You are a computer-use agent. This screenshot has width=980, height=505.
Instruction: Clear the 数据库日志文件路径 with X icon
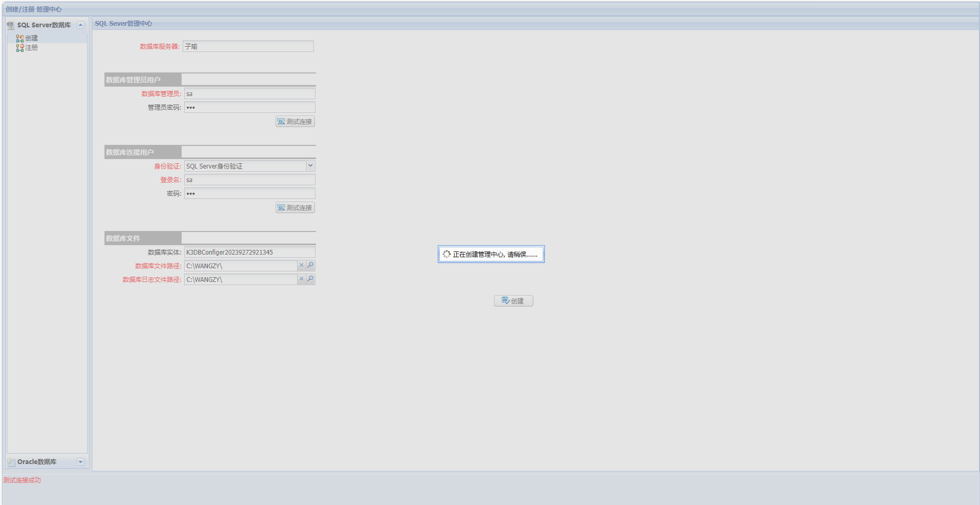tap(302, 279)
